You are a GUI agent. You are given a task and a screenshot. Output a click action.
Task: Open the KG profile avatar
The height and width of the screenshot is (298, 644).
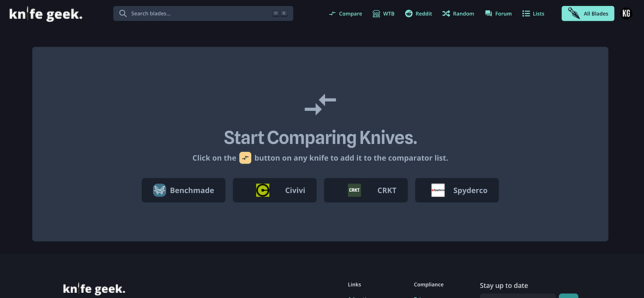pyautogui.click(x=626, y=14)
